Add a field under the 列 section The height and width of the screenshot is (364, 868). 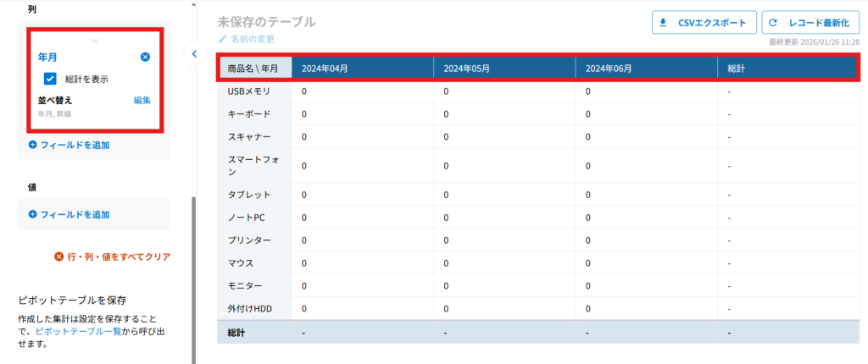(x=69, y=145)
